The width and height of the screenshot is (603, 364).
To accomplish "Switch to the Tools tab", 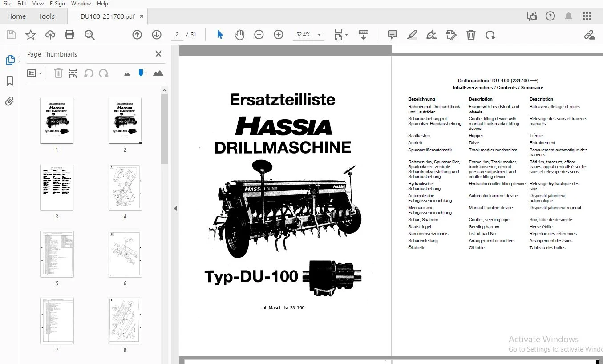I will coord(47,16).
